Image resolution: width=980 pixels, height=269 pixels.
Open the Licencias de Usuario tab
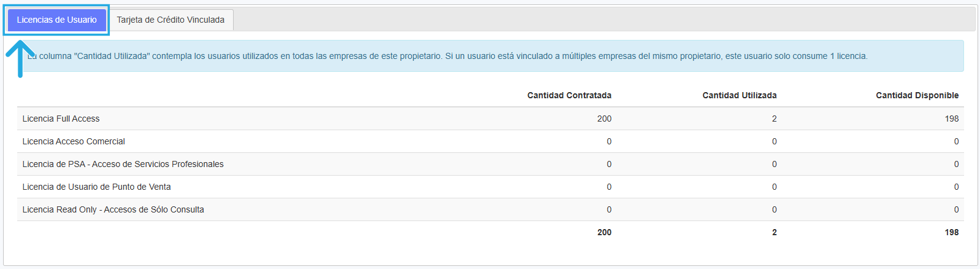click(x=56, y=20)
